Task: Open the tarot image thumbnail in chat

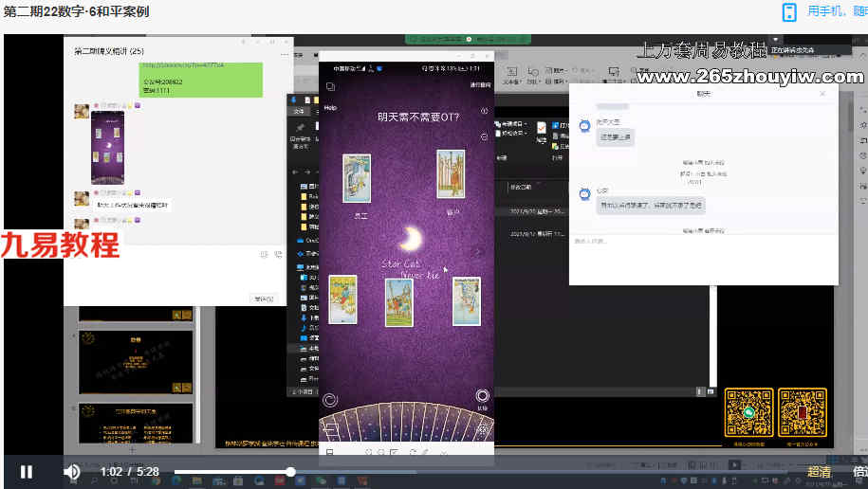Action: (107, 147)
